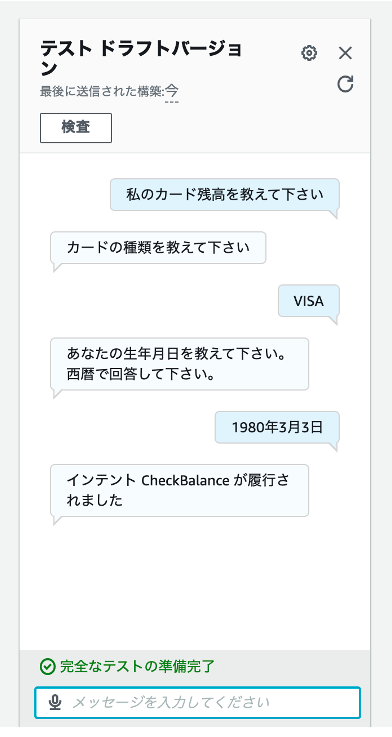This screenshot has width=392, height=737.
Task: Focus the メッセージを入力してください input field
Action: 197,703
